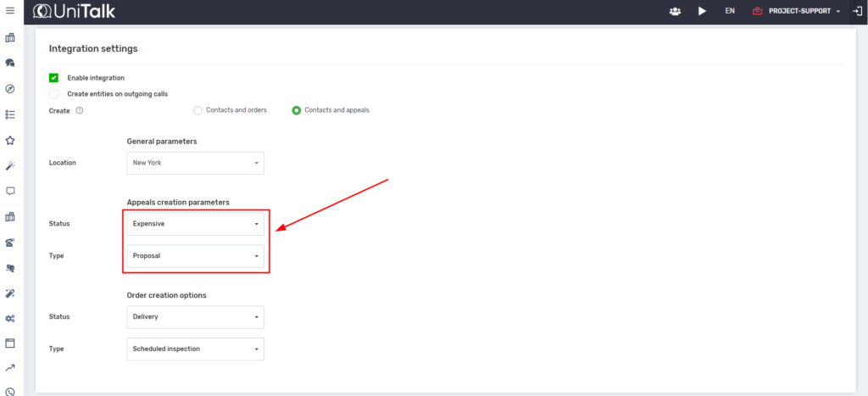868x396 pixels.
Task: Click the logout icon in top-right
Action: (857, 11)
